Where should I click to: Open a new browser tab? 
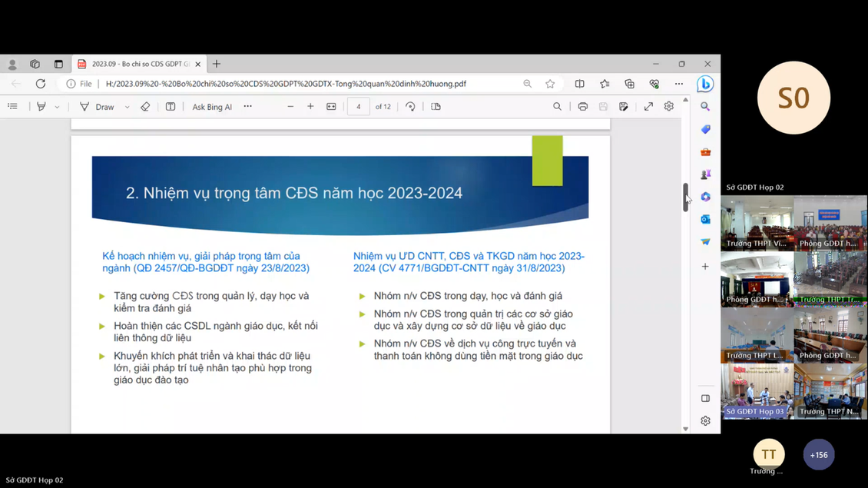pyautogui.click(x=217, y=65)
